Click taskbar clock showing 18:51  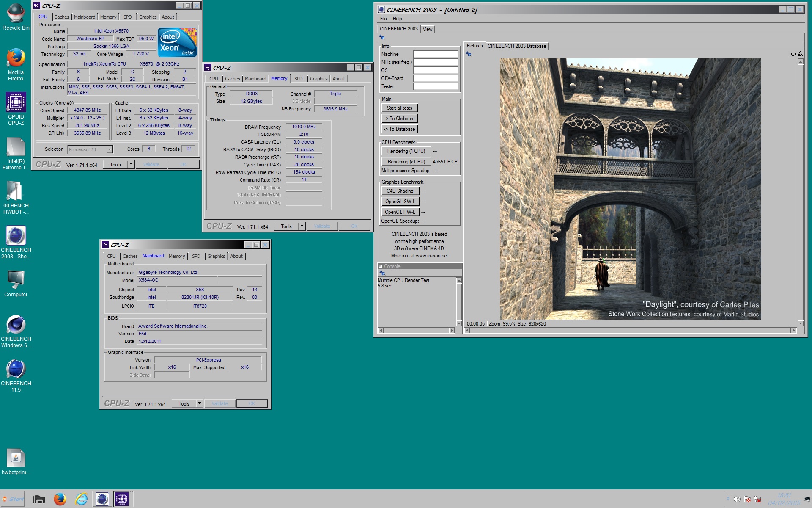click(x=784, y=495)
